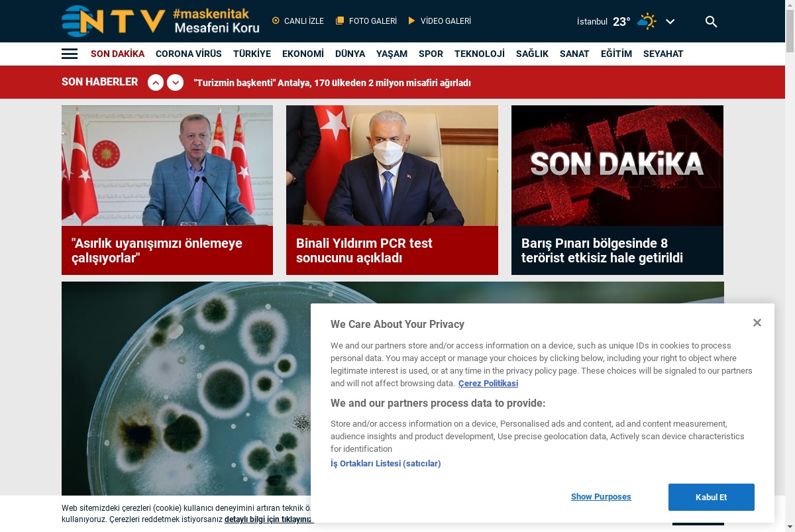Screen dimensions: 795x532
Task: Click the page vertical scrollbar
Action: (x=790, y=266)
